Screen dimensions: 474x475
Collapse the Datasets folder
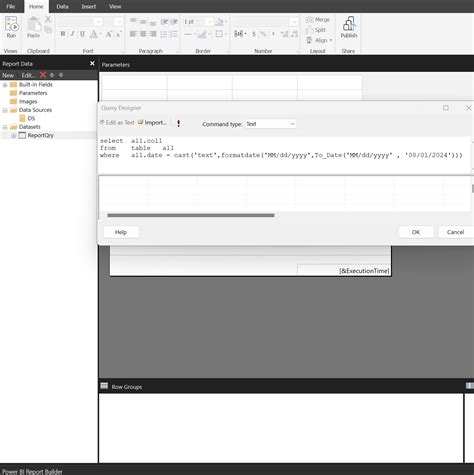click(5, 127)
